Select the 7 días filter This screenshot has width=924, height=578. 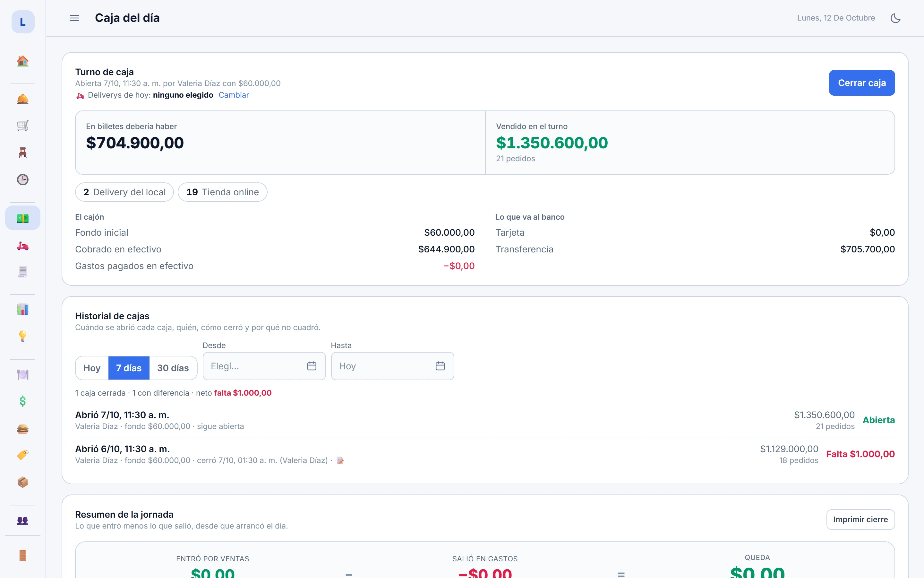coord(129,368)
